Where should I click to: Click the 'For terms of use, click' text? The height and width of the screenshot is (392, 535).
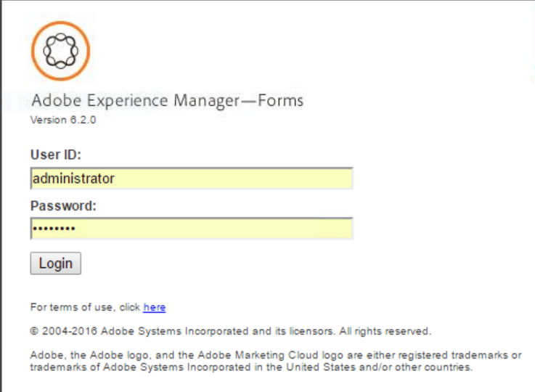coord(86,307)
